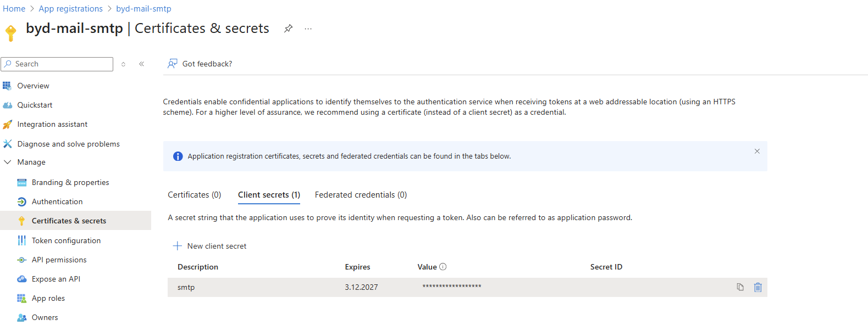Image resolution: width=868 pixels, height=331 pixels.
Task: Switch to Federated credentials (0) tab
Action: tap(361, 195)
